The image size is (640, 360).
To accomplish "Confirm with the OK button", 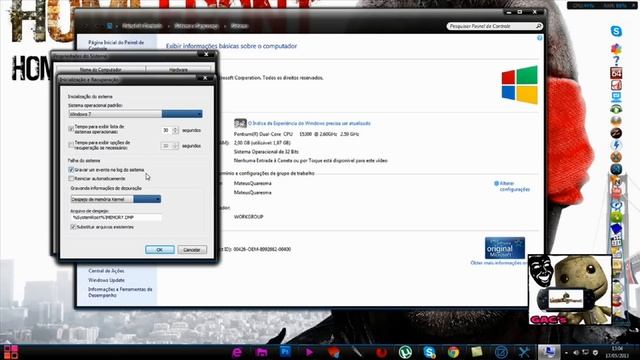I will pyautogui.click(x=160, y=249).
